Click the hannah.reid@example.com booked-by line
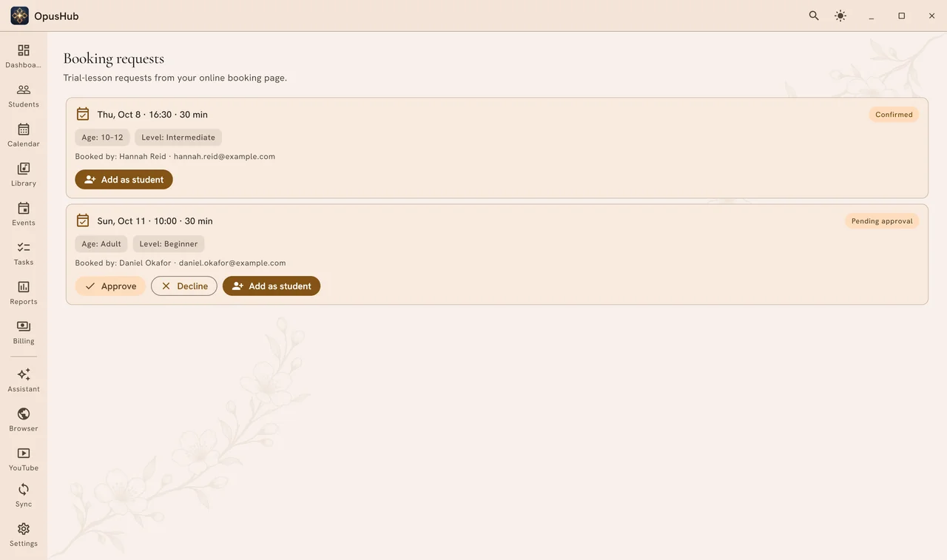The width and height of the screenshot is (947, 560). tap(175, 157)
